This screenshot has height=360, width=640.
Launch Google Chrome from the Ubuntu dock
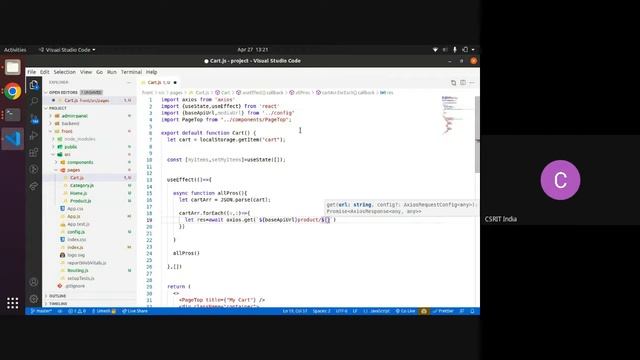tap(13, 91)
